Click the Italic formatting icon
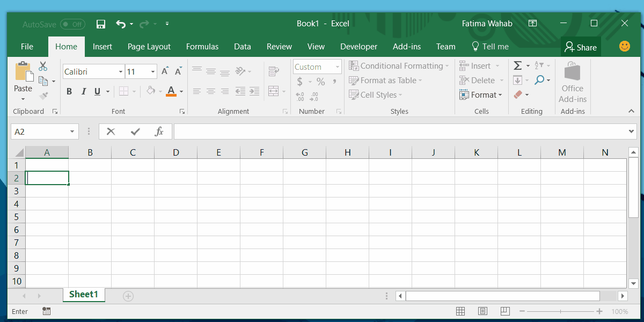Image resolution: width=644 pixels, height=322 pixels. click(x=84, y=91)
